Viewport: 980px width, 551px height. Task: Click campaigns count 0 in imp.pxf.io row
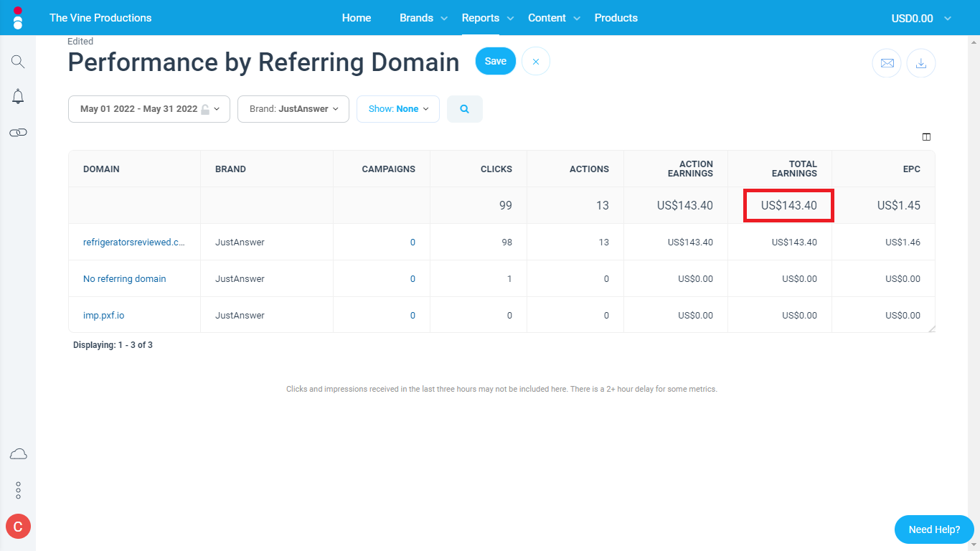pos(413,316)
